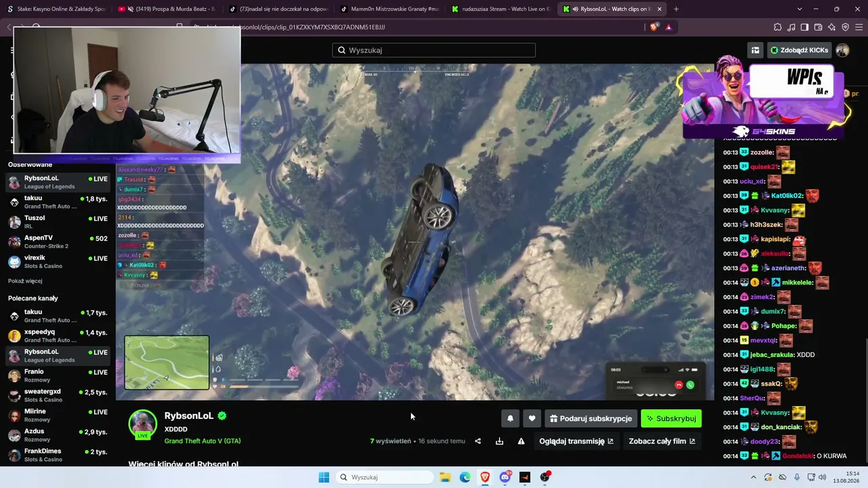Open virexik channel in sidebar
This screenshot has height=488, width=868.
[x=58, y=262]
